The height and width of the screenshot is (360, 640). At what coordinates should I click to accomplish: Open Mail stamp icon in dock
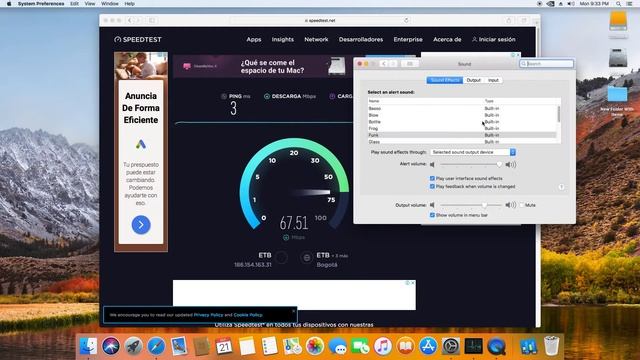pos(179,347)
